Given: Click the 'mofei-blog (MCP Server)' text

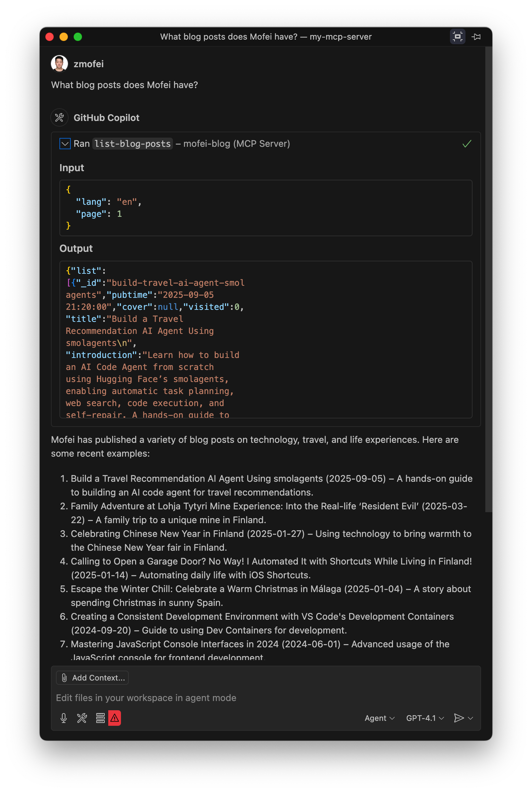Looking at the screenshot, I should (237, 144).
